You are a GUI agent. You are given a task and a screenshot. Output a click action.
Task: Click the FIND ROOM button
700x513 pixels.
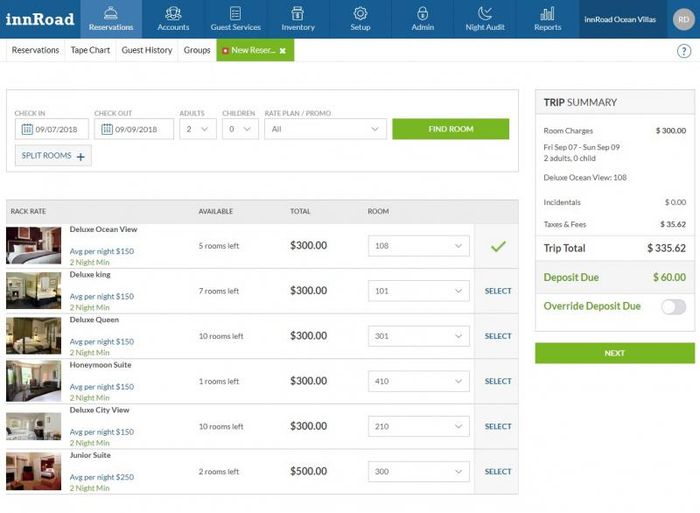pos(450,129)
